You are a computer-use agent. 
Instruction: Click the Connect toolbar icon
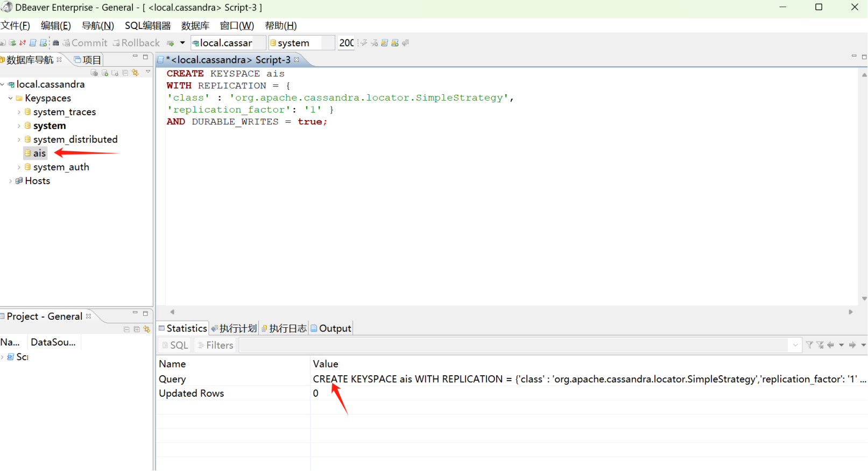[3, 43]
